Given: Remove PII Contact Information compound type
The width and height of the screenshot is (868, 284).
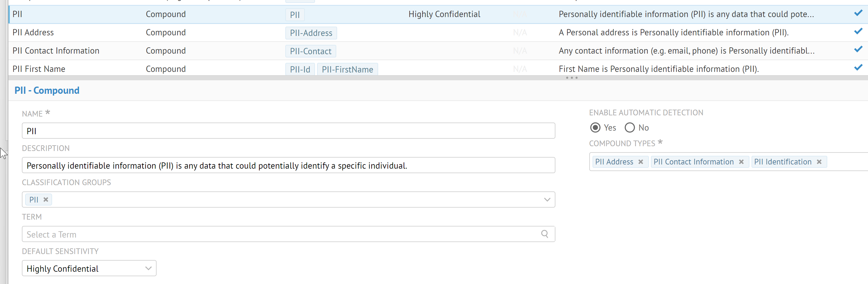Looking at the screenshot, I should click(741, 162).
